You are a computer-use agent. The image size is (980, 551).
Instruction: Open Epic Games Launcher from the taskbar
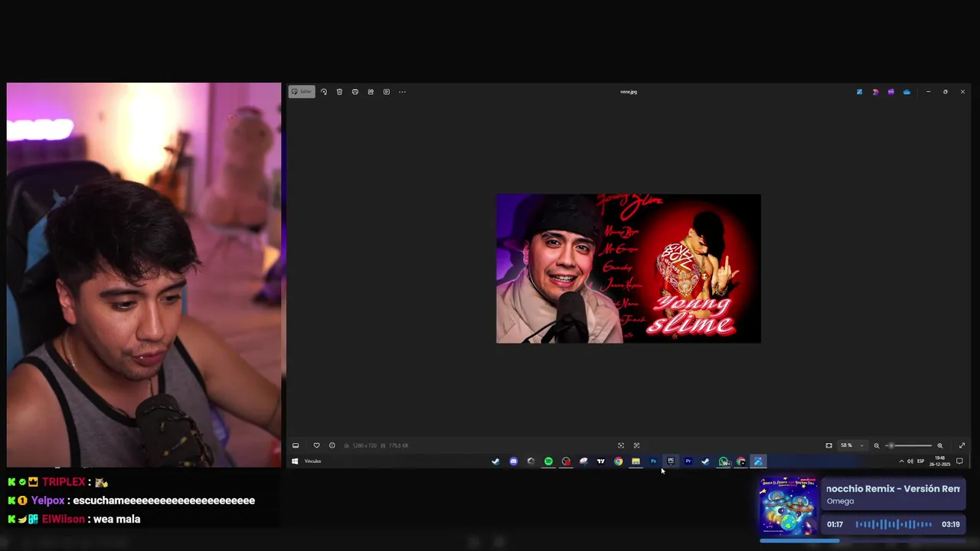(671, 461)
